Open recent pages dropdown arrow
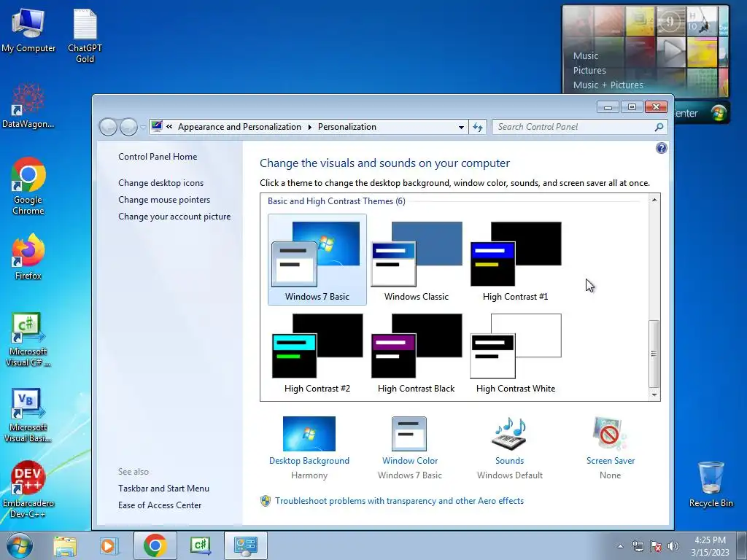 coord(143,127)
